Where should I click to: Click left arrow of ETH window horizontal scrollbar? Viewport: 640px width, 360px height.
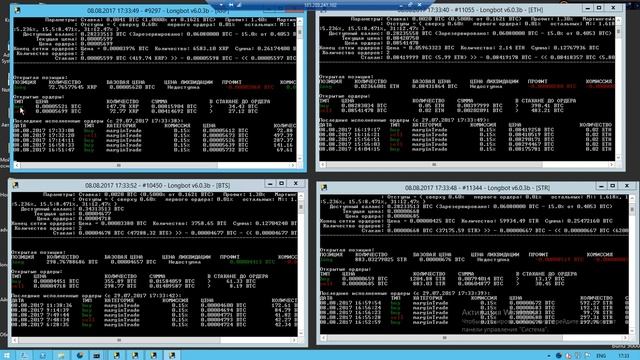tap(323, 164)
